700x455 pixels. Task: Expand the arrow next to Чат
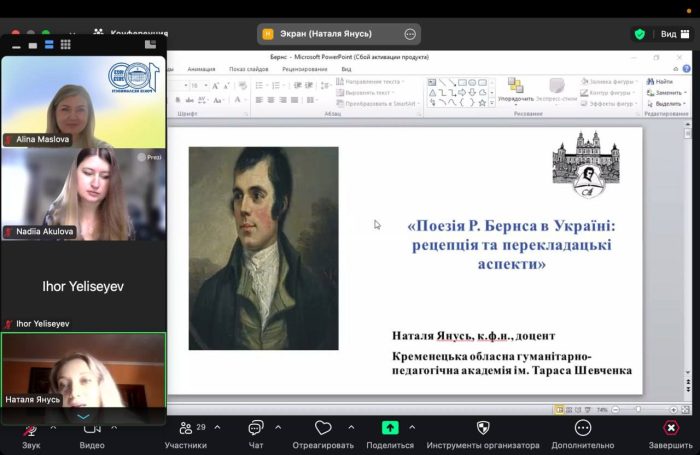(x=278, y=426)
